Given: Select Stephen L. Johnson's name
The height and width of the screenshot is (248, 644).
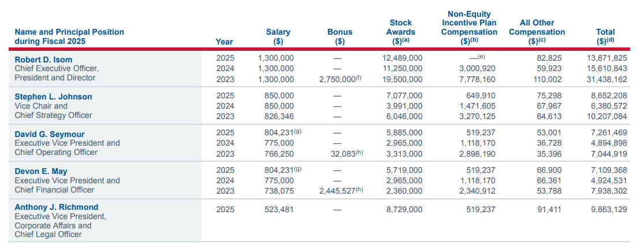Looking at the screenshot, I should tap(53, 97).
